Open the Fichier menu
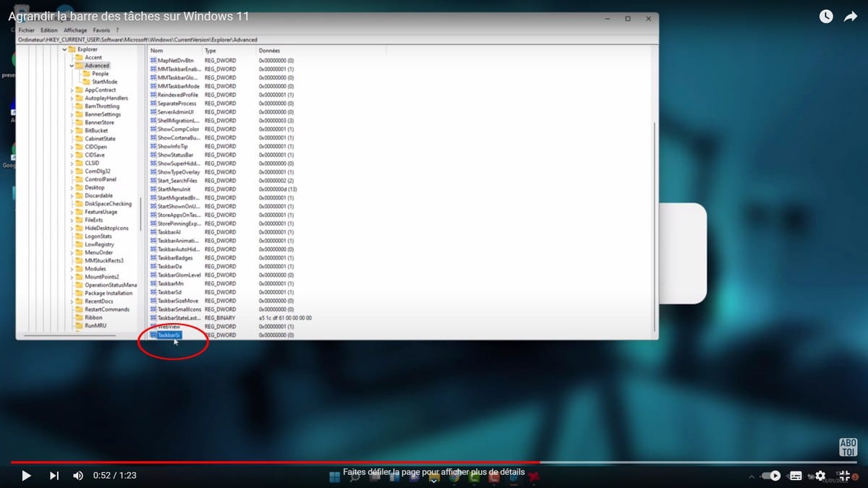868x488 pixels. click(x=26, y=30)
